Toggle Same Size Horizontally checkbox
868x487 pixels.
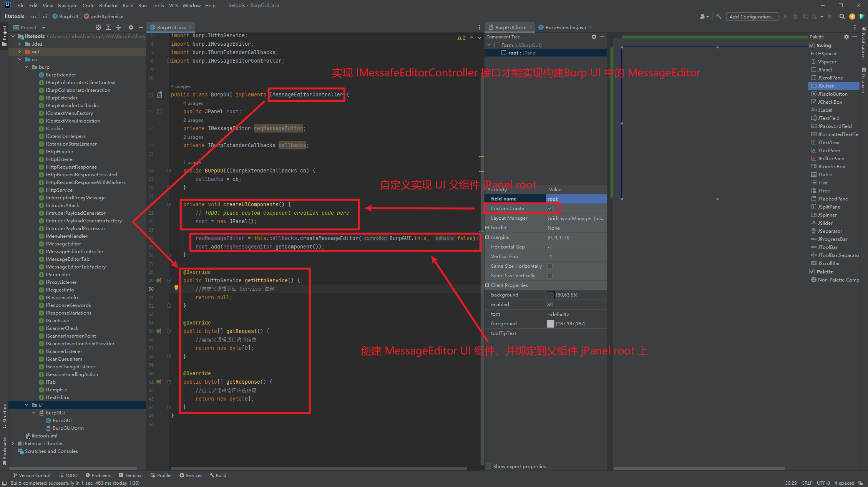tap(550, 266)
